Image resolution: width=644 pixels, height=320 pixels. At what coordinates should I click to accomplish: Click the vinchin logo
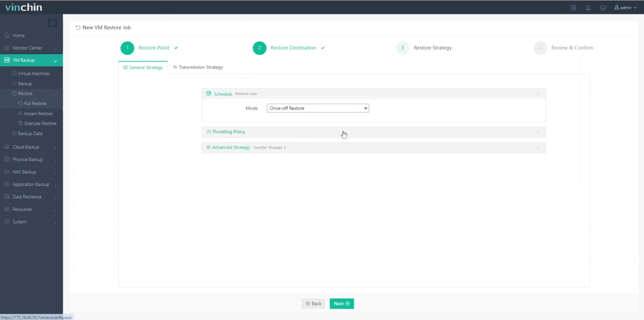tap(24, 7)
